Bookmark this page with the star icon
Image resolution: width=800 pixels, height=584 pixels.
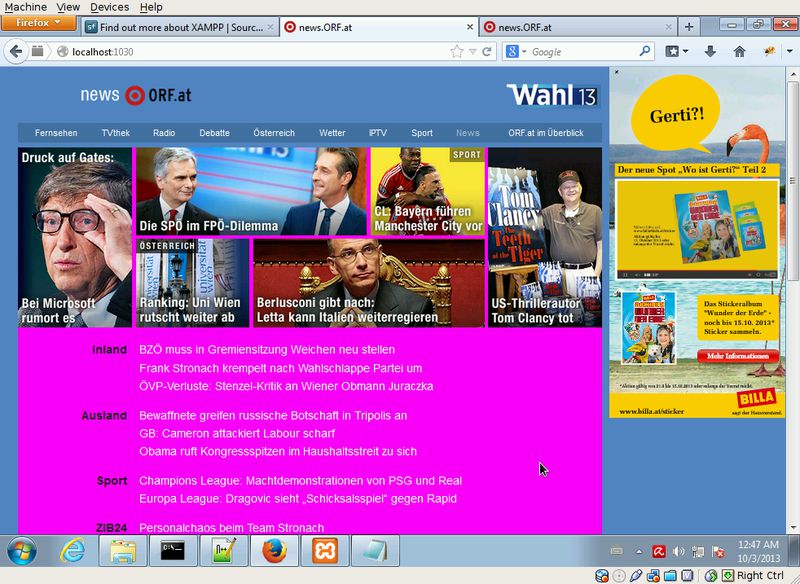tap(457, 51)
